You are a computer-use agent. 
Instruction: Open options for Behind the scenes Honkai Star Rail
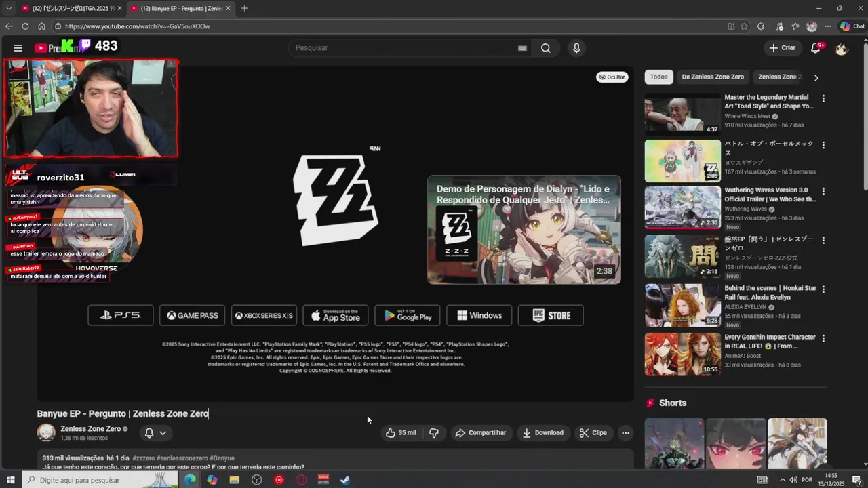pyautogui.click(x=823, y=289)
